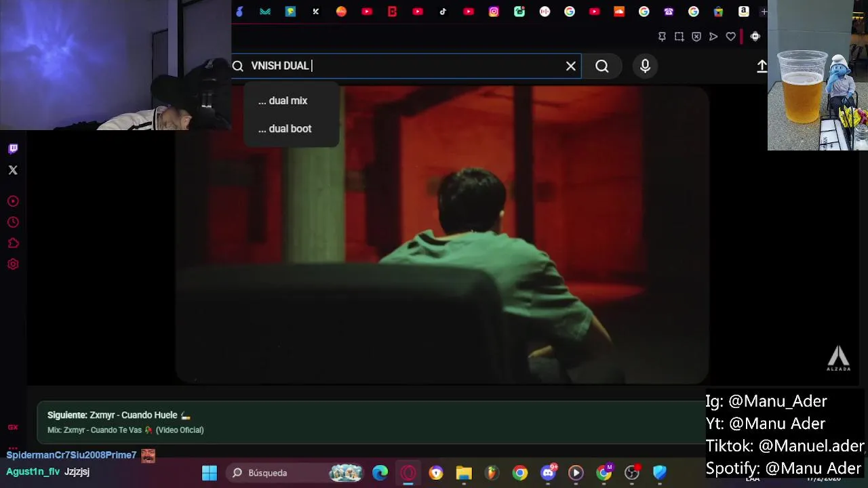
Task: Add page to bookmarks with heart icon
Action: 730,37
